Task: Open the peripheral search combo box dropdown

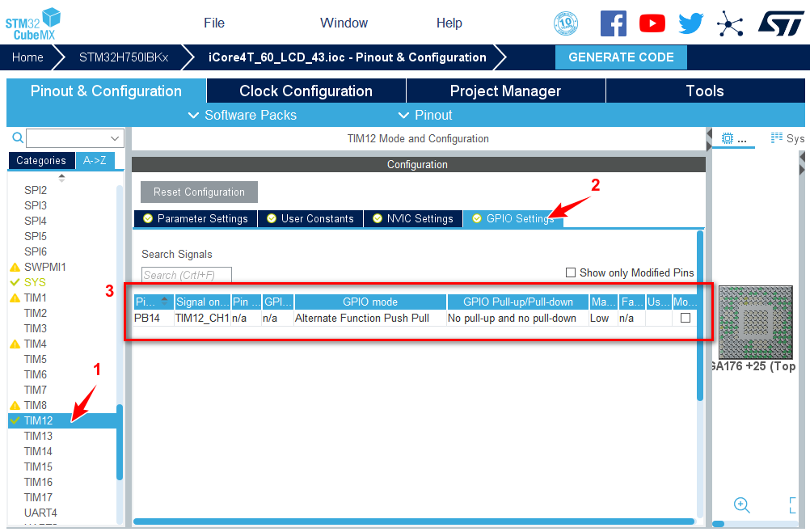Action: click(x=116, y=138)
